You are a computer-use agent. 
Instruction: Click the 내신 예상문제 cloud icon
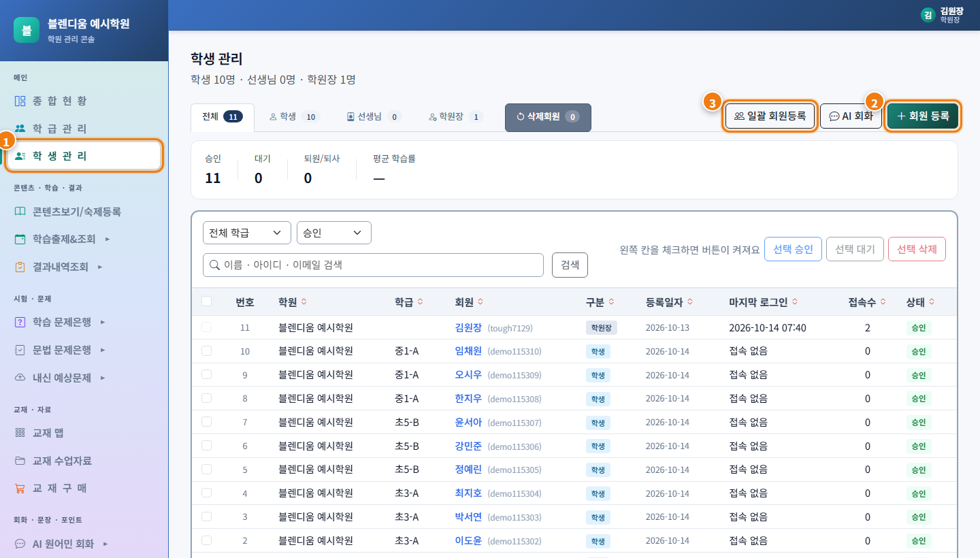20,378
